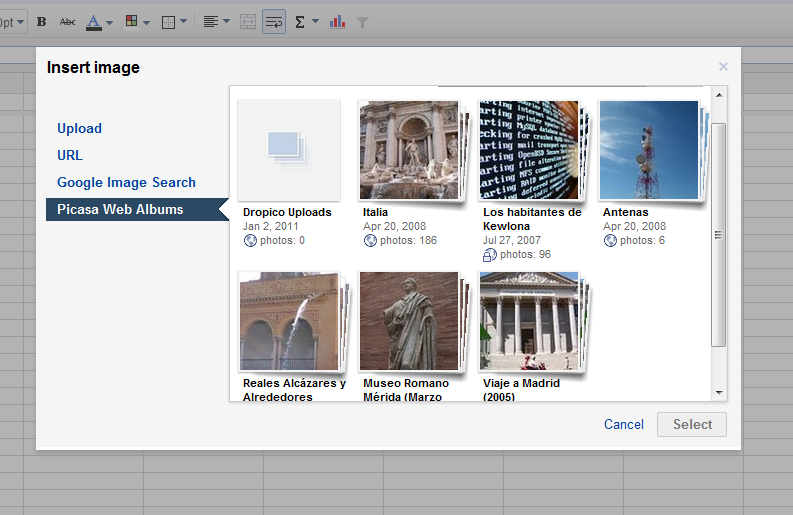Toggle bold formatting in toolbar
This screenshot has height=515, width=793.
[41, 22]
